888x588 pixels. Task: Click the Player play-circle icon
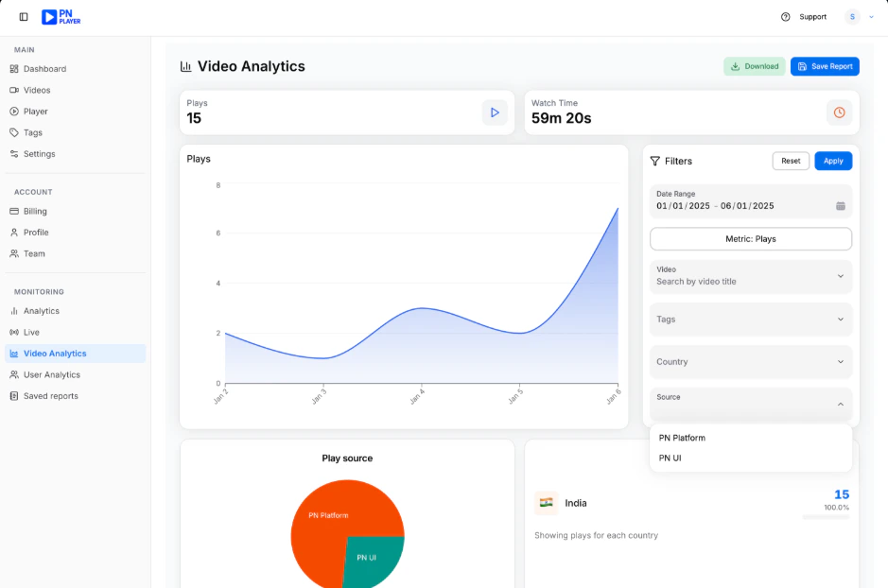(14, 112)
